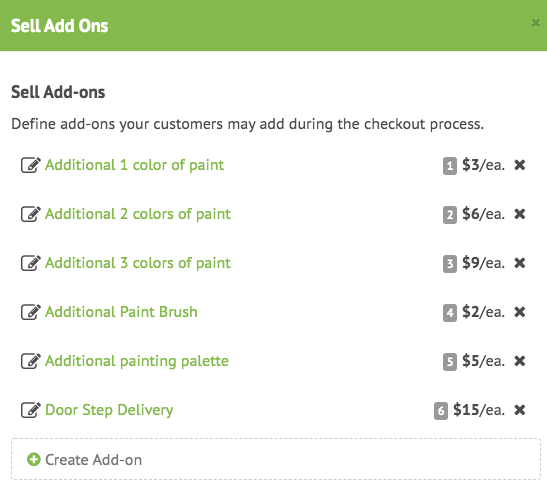Delete the Additional Paint Brush add-on
Viewport: 547px width, 492px height.
520,312
